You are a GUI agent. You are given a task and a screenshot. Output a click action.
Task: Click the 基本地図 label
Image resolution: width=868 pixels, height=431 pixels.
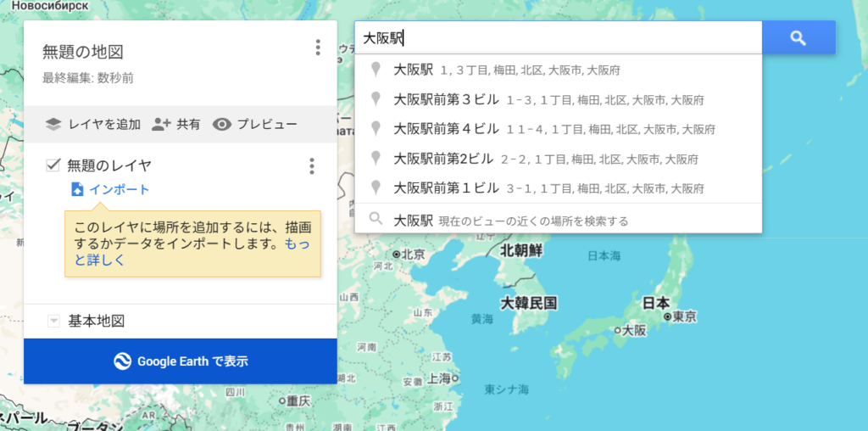click(x=97, y=321)
